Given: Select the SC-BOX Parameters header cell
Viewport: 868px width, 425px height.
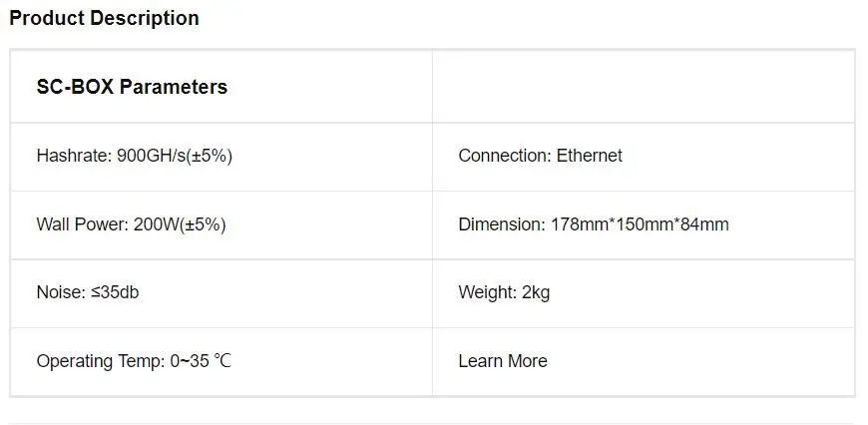Looking at the screenshot, I should [220, 87].
